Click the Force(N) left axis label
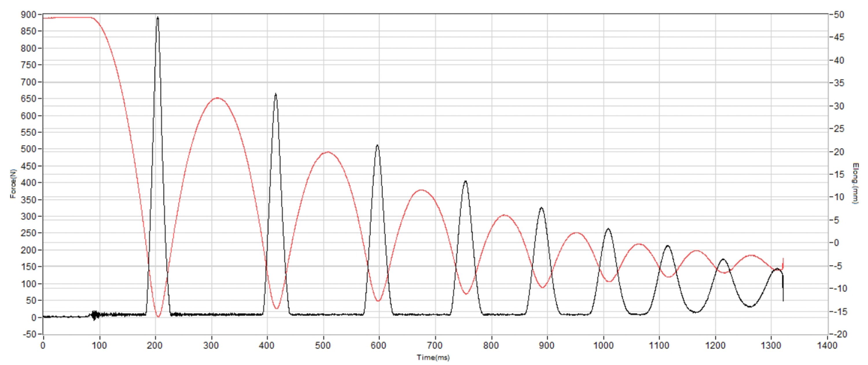This screenshot has height=365, width=868. (x=13, y=184)
